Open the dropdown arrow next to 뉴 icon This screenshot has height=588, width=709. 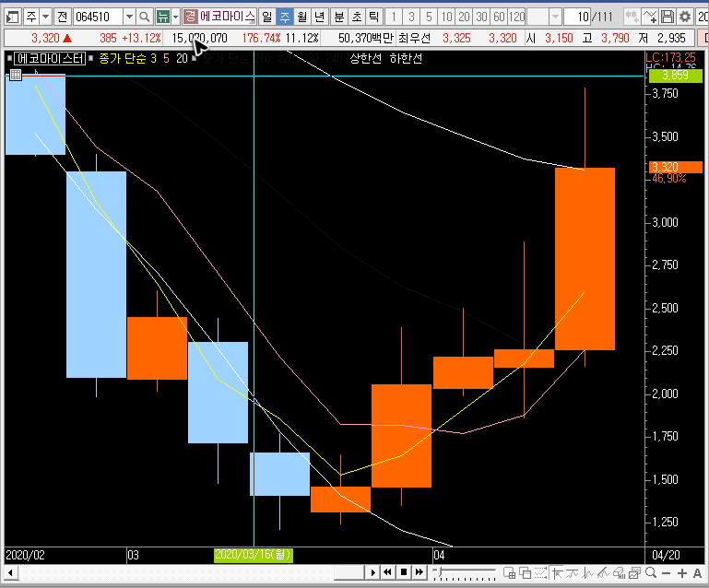pos(175,18)
